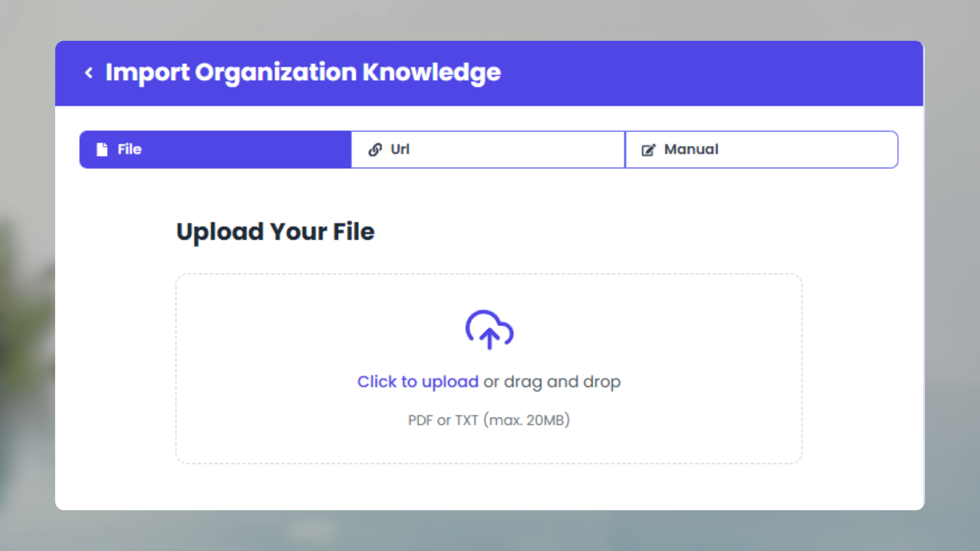Go back using the header chevron
The height and width of the screenshot is (551, 980).
[x=89, y=73]
